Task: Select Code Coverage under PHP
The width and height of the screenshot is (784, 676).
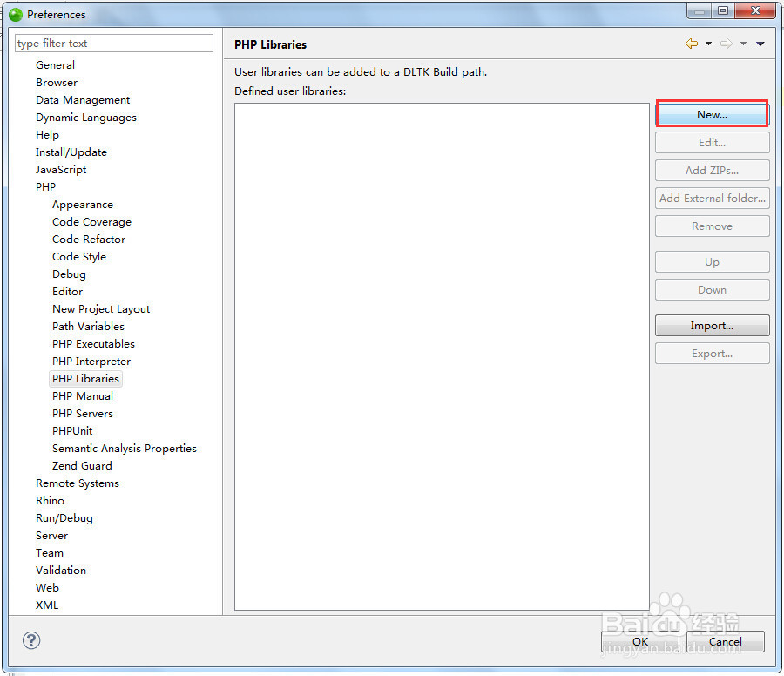Action: [x=91, y=222]
